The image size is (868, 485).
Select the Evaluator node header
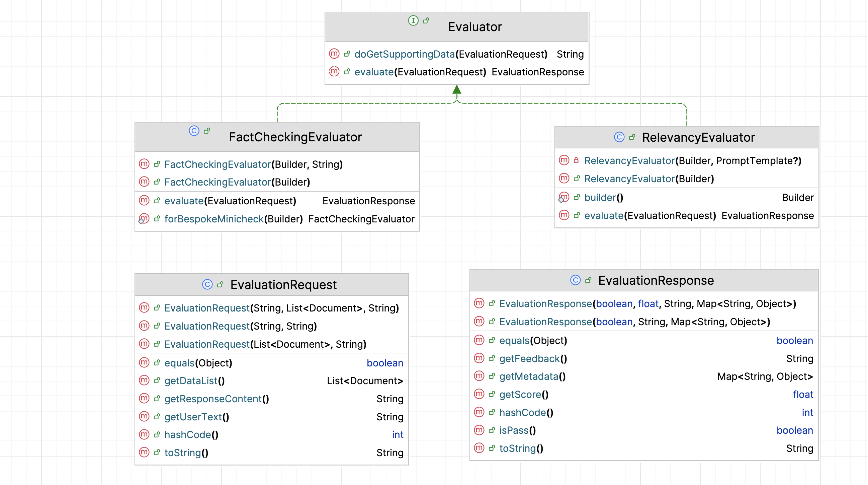[474, 27]
